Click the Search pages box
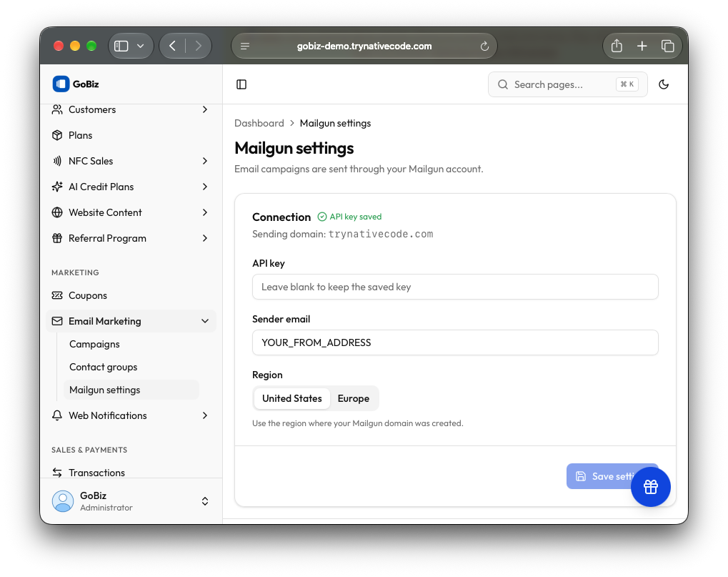This screenshot has height=577, width=728. tap(567, 84)
